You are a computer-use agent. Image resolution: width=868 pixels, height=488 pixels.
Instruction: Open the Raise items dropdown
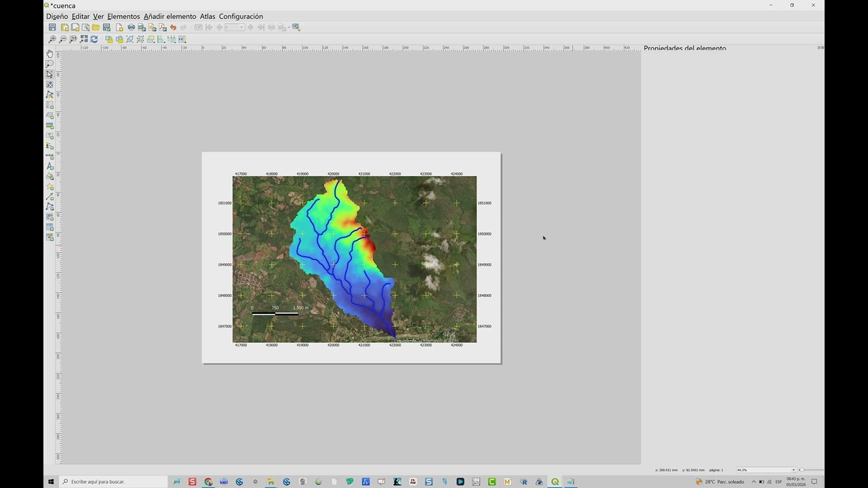click(151, 39)
